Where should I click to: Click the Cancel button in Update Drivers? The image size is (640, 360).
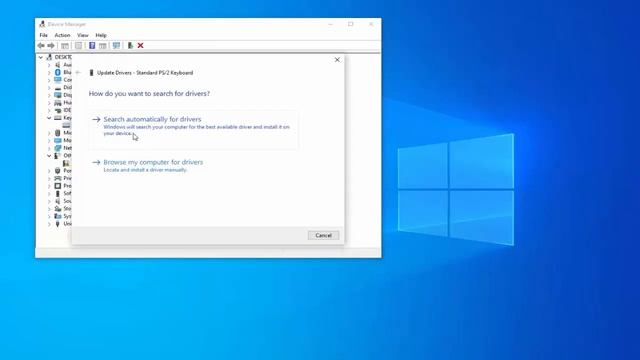coord(323,236)
